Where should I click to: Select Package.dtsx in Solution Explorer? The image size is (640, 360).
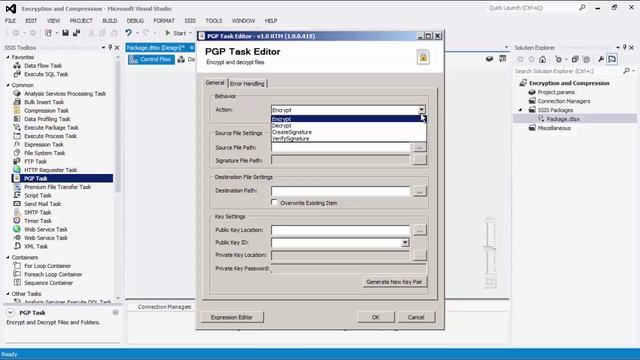point(563,119)
